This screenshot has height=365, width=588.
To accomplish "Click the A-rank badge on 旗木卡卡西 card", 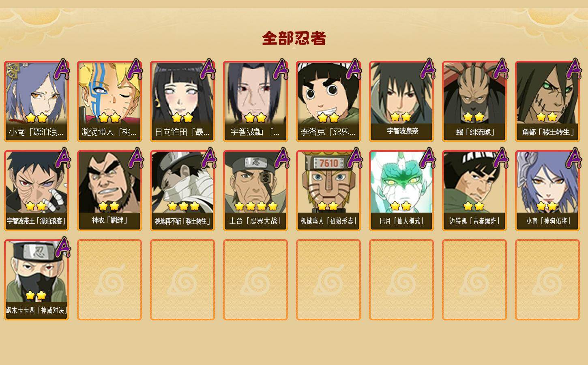I will 62,247.
